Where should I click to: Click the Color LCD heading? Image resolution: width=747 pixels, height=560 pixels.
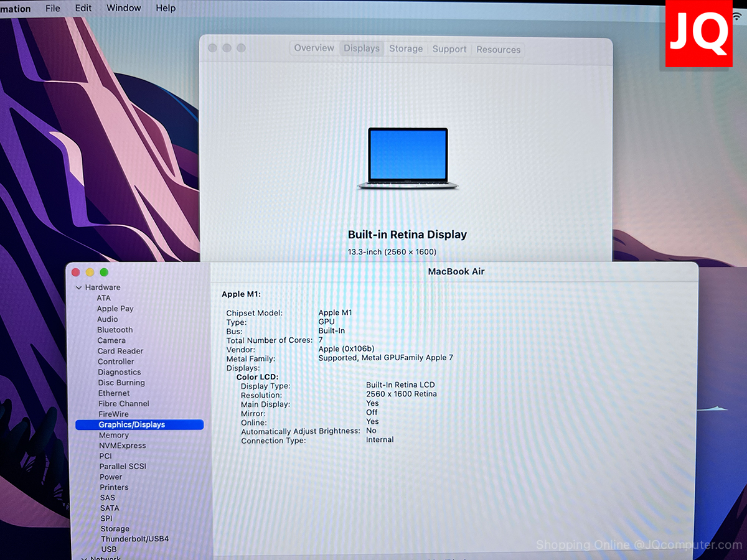click(x=258, y=377)
